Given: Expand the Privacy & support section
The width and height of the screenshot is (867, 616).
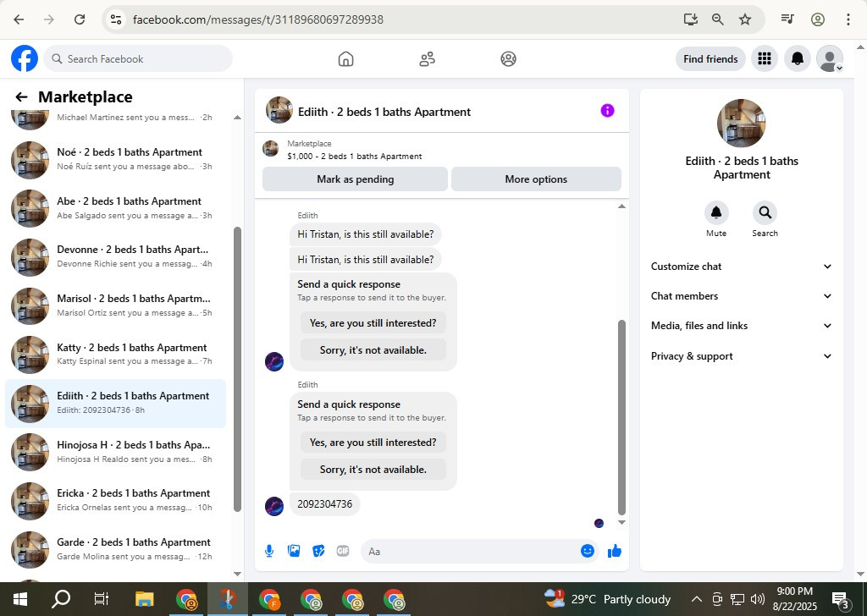Looking at the screenshot, I should coord(742,356).
